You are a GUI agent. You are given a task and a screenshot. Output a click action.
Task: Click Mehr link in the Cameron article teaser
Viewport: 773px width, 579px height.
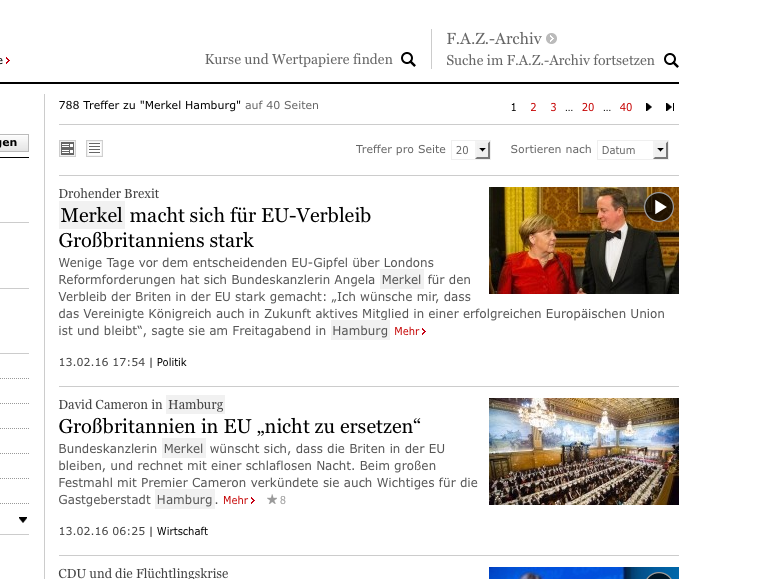point(239,500)
